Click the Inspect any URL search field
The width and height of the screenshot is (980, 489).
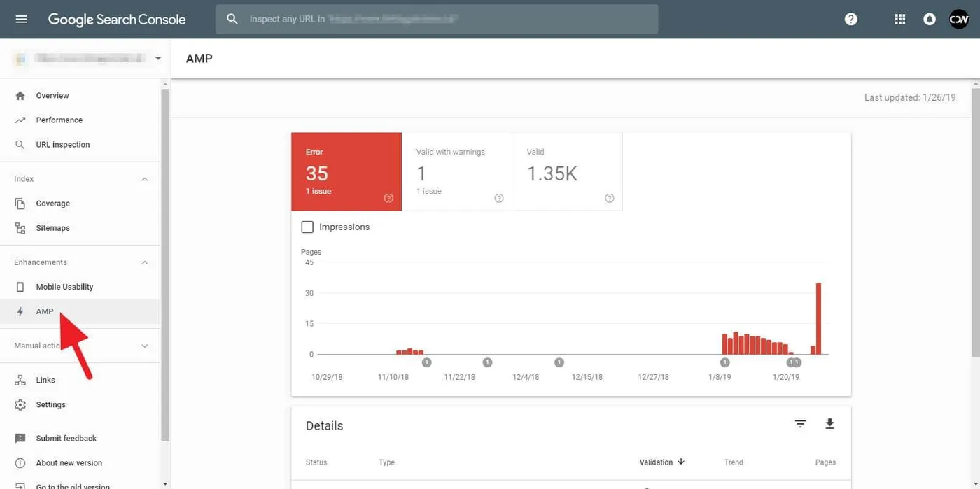[x=437, y=19]
